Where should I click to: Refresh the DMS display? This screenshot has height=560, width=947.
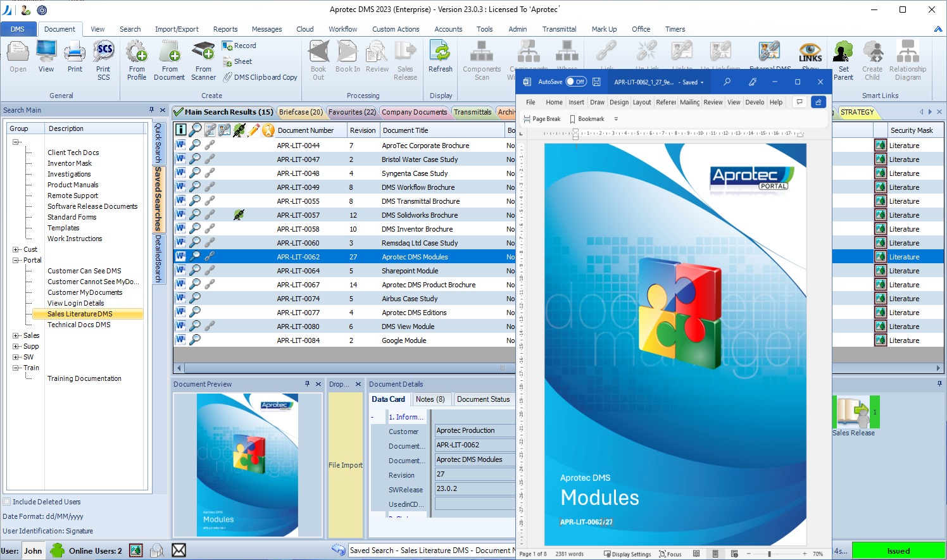point(441,56)
